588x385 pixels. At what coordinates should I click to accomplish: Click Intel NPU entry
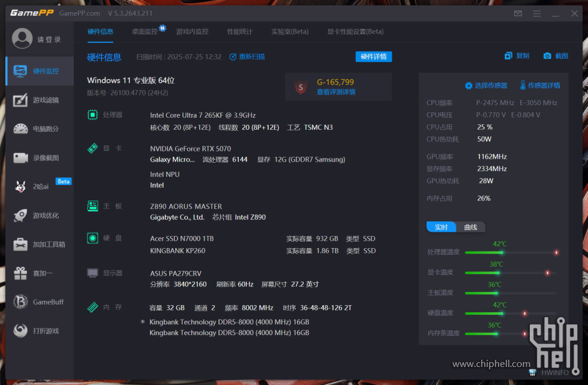coord(164,175)
